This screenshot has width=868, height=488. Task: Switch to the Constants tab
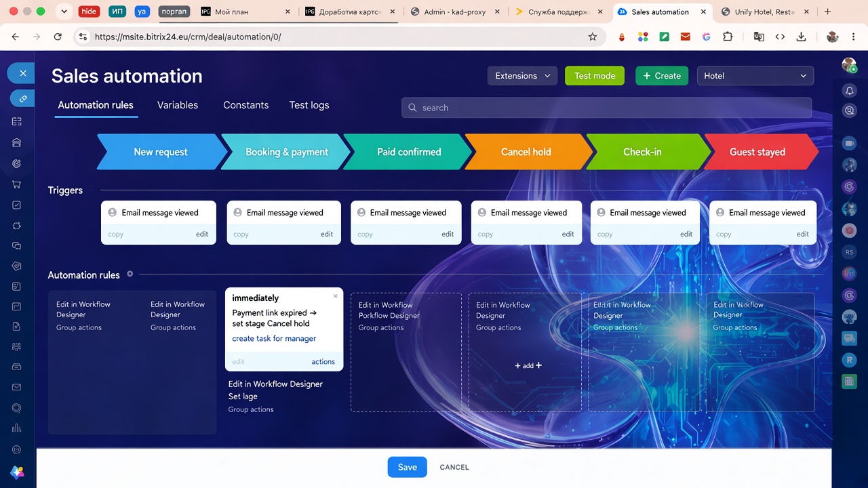245,105
